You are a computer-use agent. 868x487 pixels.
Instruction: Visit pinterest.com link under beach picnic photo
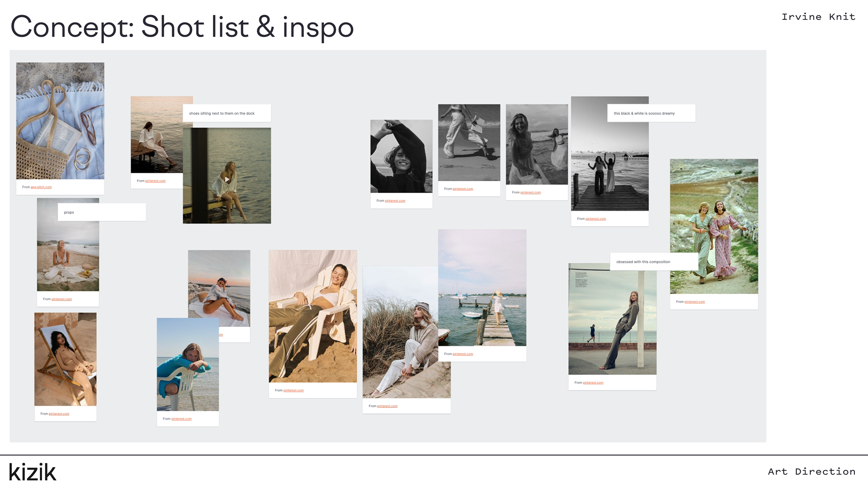[x=61, y=299]
